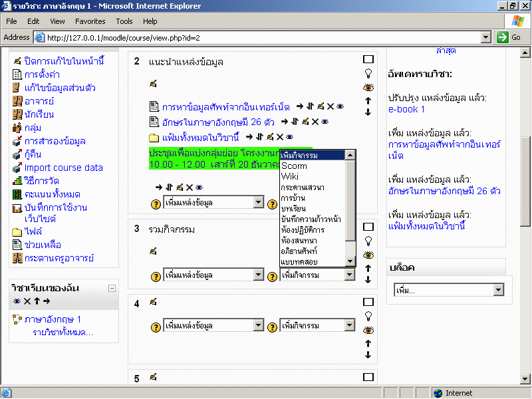Open the 'เพิ่ม...' block dropdown
The image size is (532, 399).
(448, 291)
